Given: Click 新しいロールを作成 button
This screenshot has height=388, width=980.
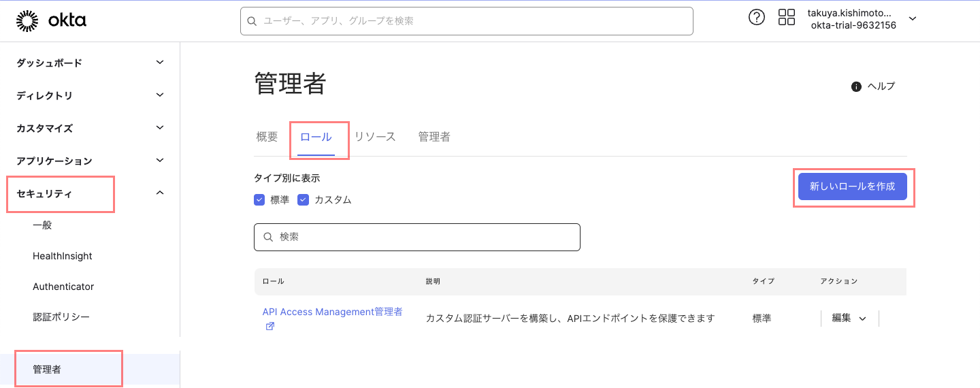Looking at the screenshot, I should coord(852,187).
